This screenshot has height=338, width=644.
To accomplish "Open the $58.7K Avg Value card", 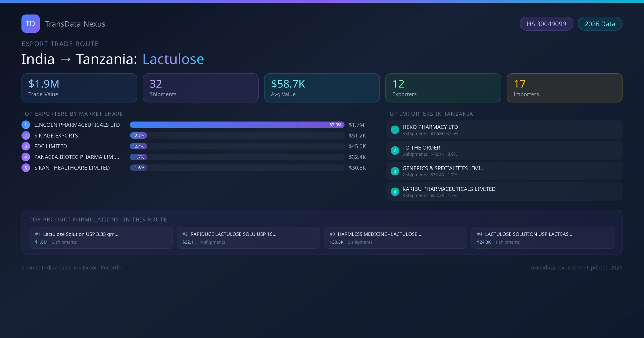I will (x=322, y=88).
